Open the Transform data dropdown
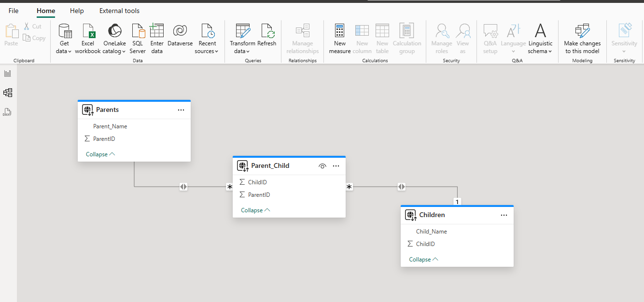This screenshot has width=644, height=302. click(x=242, y=38)
